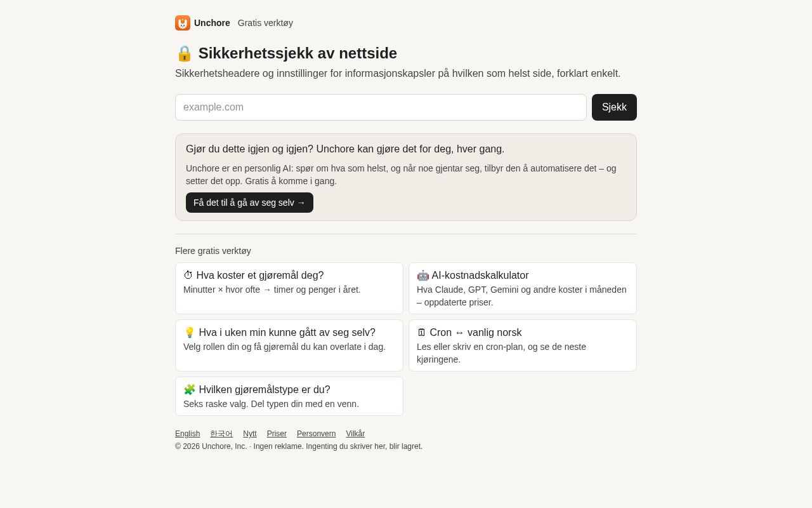Open the Personvern footer link
Screen dimensions: 812x508
click(316, 434)
